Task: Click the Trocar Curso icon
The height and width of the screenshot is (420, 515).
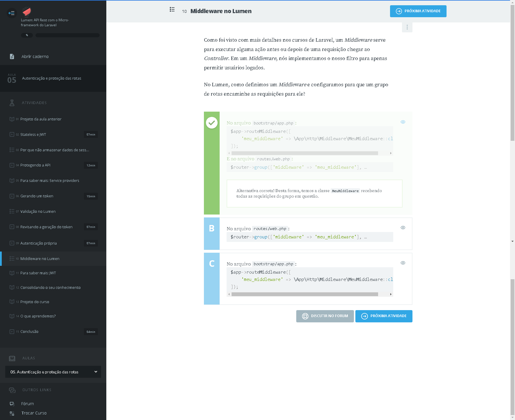Action: click(x=12, y=413)
